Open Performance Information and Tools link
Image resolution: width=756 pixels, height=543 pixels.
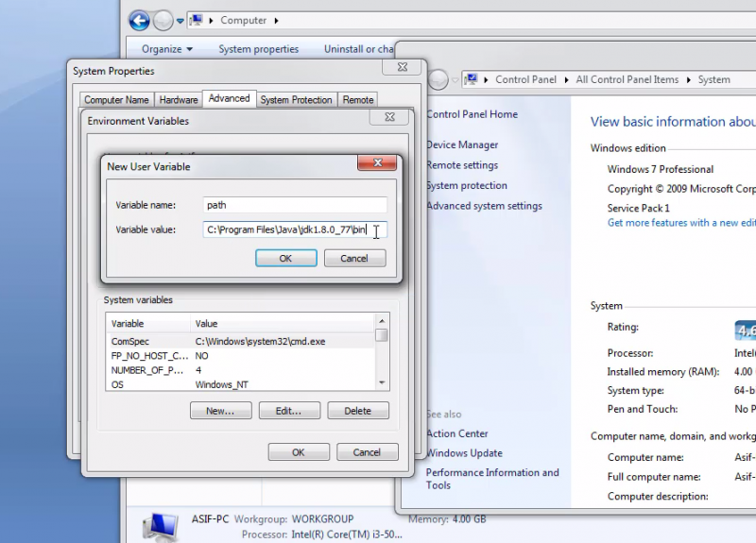[492, 479]
